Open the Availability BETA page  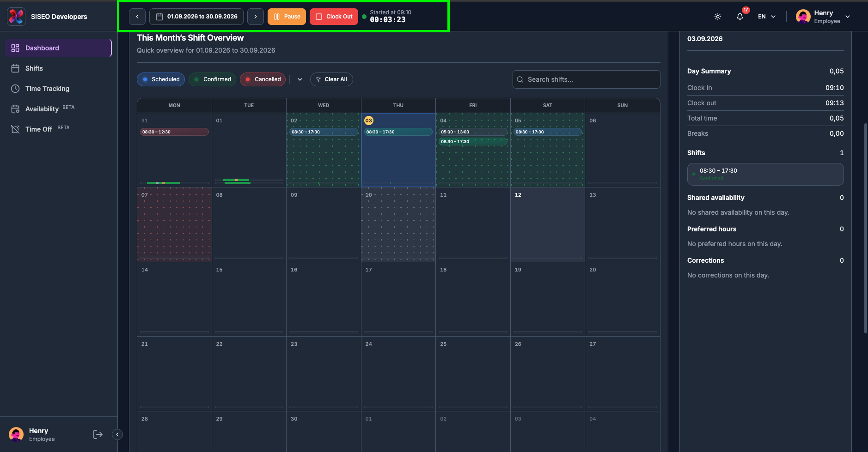point(58,109)
